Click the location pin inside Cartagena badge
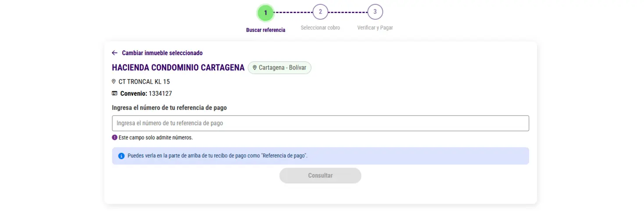The height and width of the screenshot is (217, 644). 255,68
